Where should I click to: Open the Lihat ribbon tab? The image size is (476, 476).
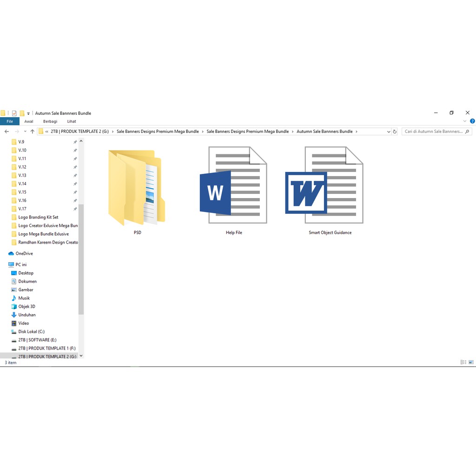point(71,121)
